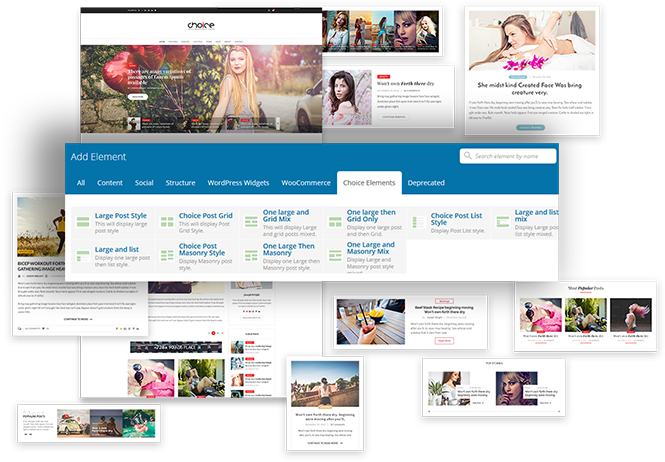The image size is (665, 462).
Task: Switch to the All tab
Action: pos(81,183)
